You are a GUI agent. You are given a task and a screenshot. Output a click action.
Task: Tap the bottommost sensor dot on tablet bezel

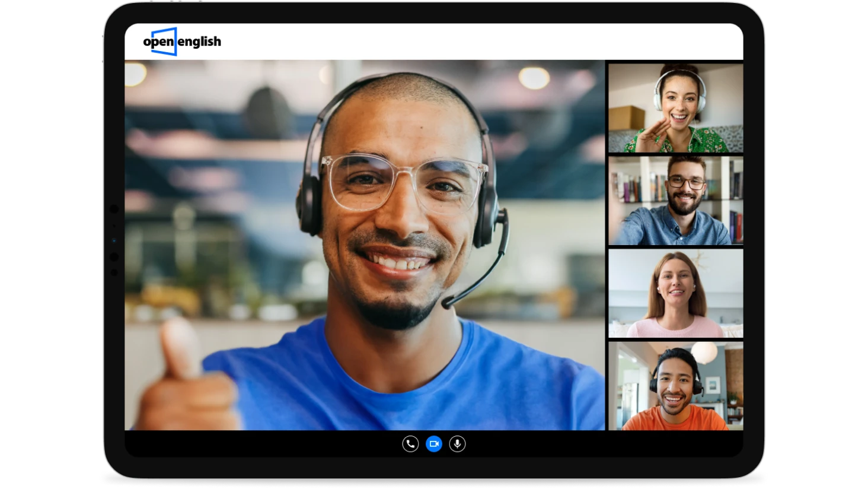pos(114,272)
